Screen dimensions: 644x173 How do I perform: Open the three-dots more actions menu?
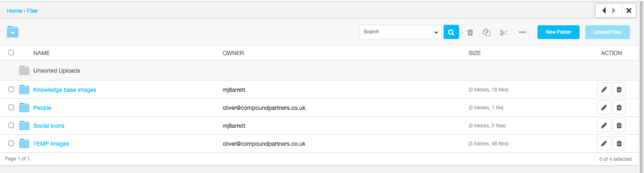click(x=522, y=33)
